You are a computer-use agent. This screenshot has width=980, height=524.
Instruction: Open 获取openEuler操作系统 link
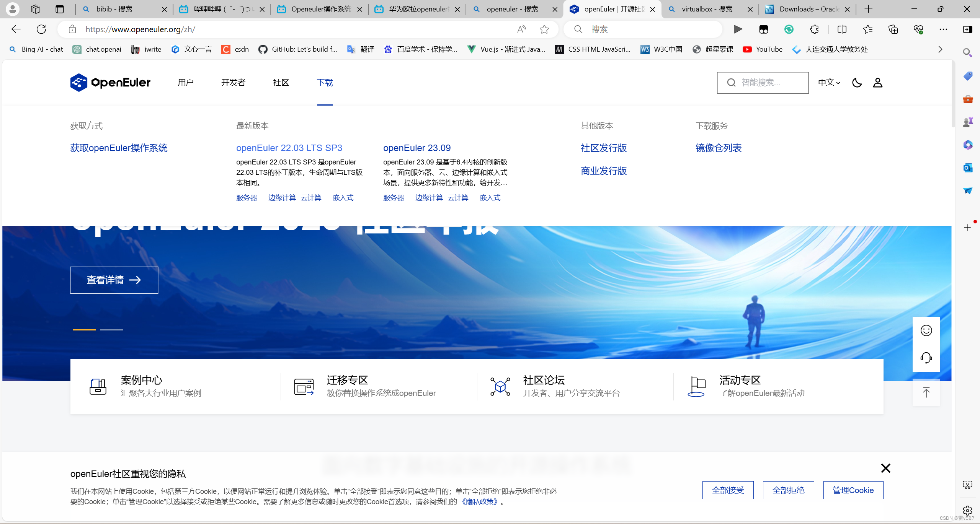tap(119, 148)
